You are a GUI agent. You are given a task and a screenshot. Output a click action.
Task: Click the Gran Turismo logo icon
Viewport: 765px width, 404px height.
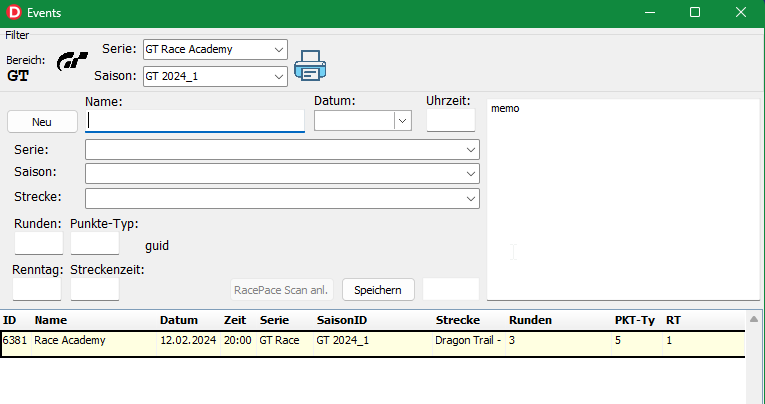(x=72, y=62)
